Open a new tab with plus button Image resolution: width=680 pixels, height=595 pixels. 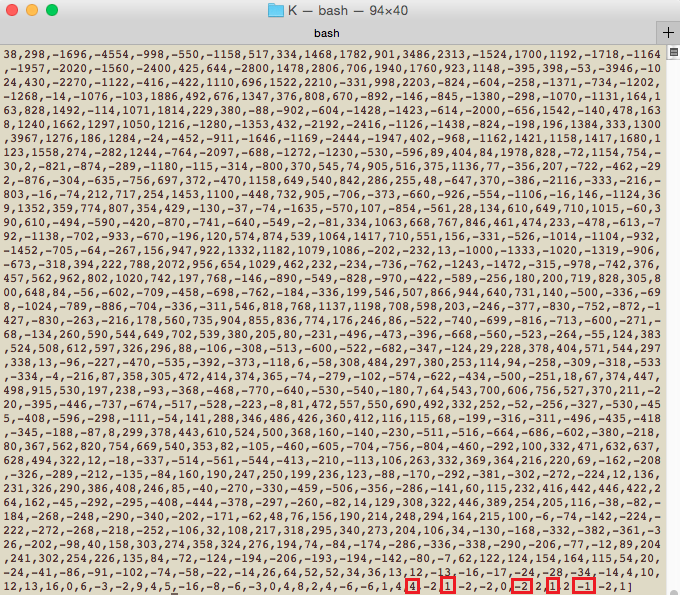coord(670,32)
